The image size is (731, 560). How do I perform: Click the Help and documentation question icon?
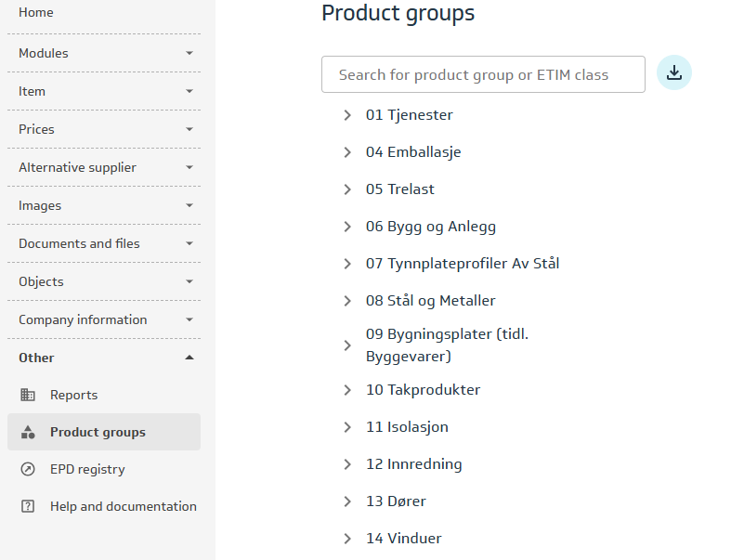coord(28,506)
